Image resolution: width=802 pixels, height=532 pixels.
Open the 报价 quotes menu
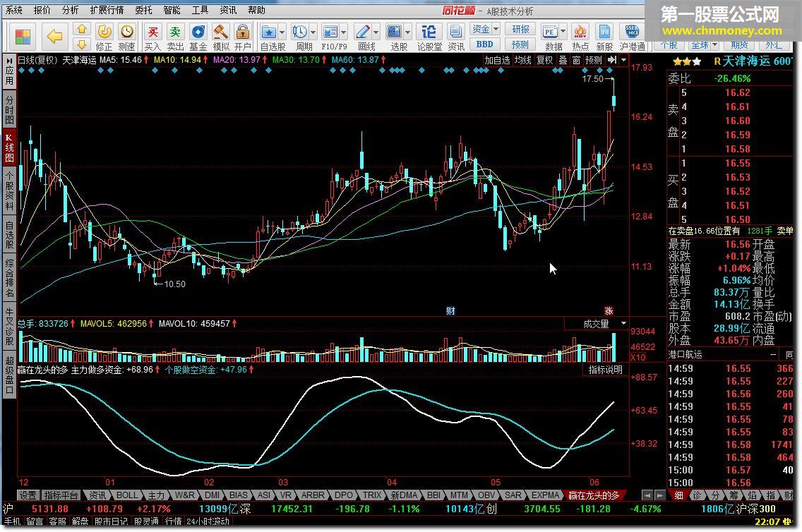pyautogui.click(x=42, y=10)
